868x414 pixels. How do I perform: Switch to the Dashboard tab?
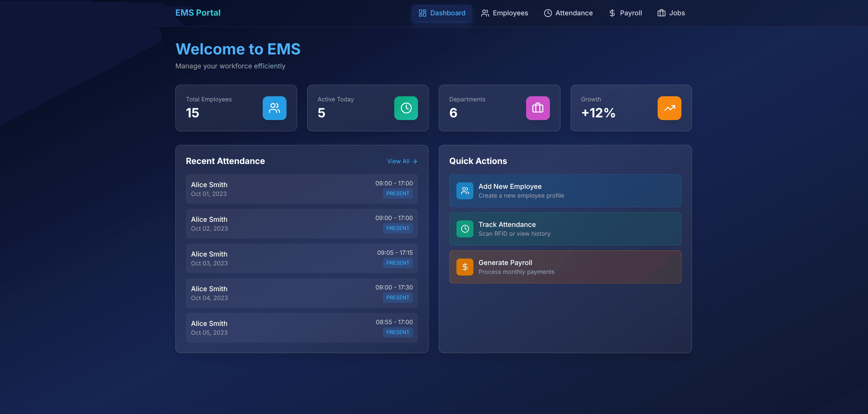[442, 13]
